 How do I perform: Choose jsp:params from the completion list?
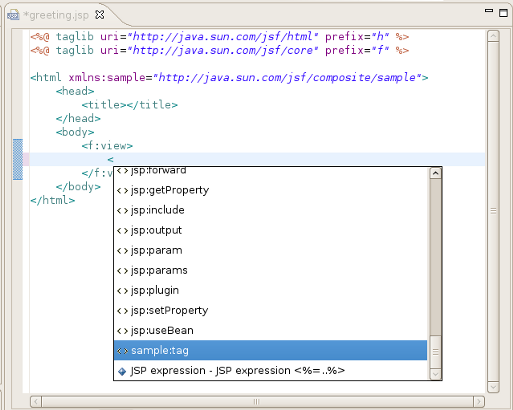270,270
